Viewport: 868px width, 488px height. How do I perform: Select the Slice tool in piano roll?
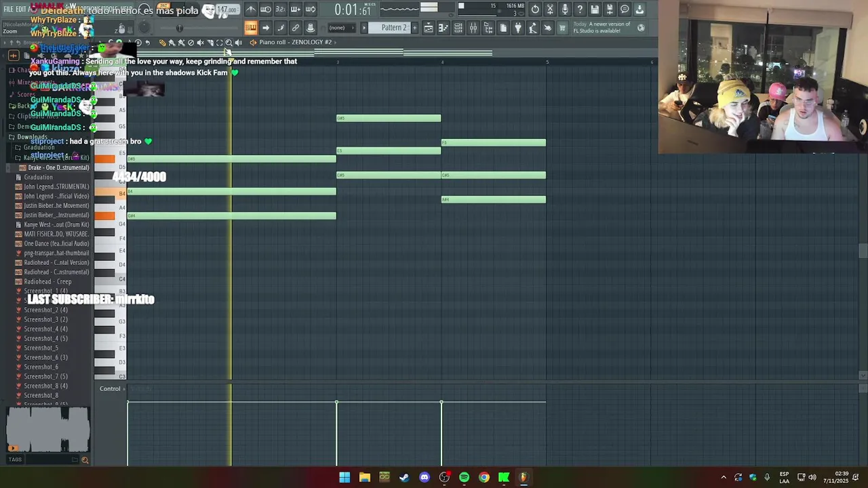pos(210,43)
